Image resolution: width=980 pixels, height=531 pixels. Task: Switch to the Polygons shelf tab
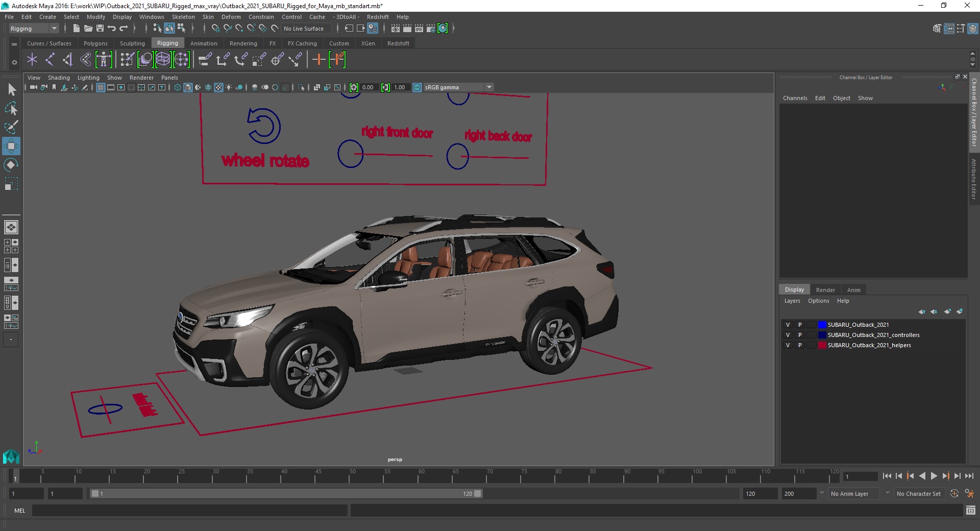[x=95, y=43]
